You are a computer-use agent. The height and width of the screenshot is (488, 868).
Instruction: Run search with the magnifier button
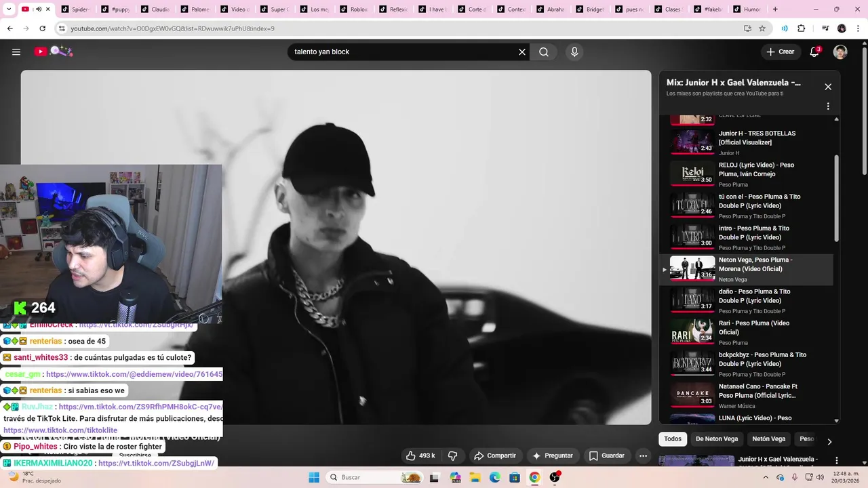point(544,52)
